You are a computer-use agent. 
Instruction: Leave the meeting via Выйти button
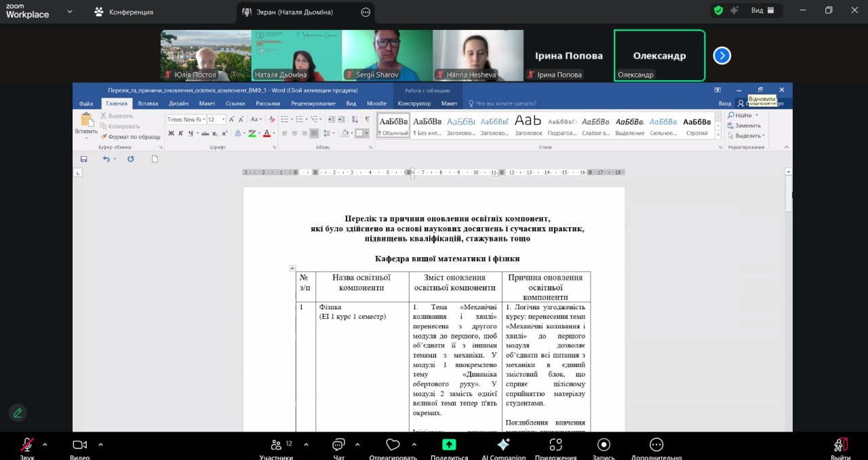(x=840, y=446)
